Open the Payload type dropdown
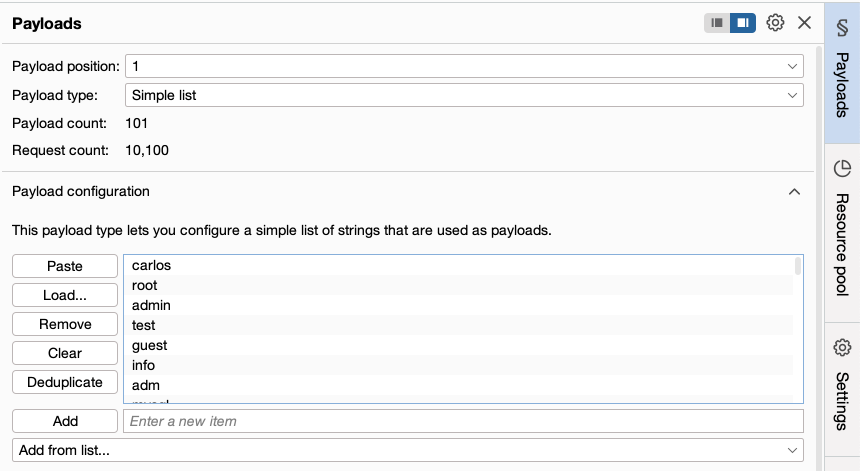This screenshot has height=471, width=860. 464,95
